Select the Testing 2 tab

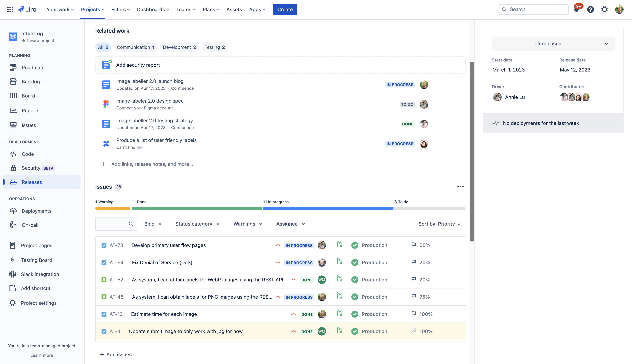pos(215,47)
